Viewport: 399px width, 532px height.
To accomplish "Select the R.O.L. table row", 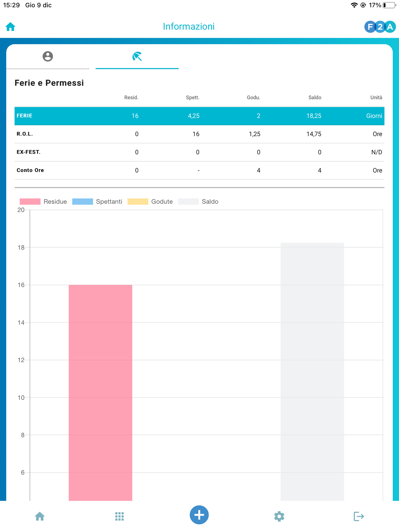I will tap(199, 134).
